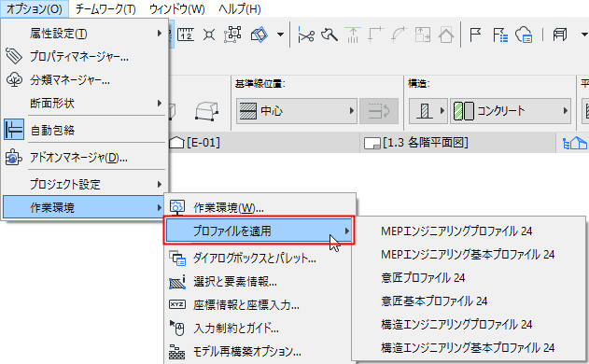This screenshot has height=364, width=589.
Task: Open the 構造 type icon dropdown
Action: pos(428,111)
